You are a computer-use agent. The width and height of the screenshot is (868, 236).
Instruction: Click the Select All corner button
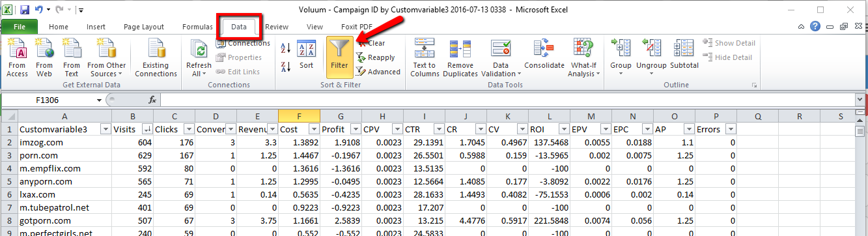[x=8, y=116]
